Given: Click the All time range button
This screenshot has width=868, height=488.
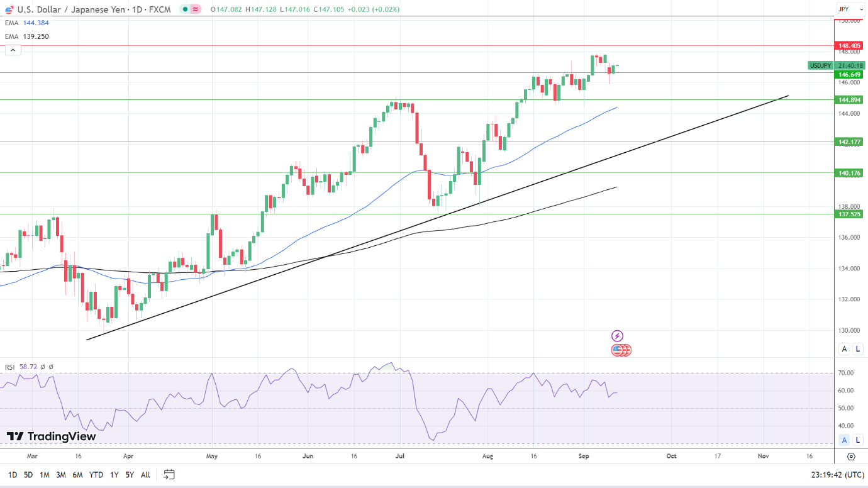Looking at the screenshot, I should pyautogui.click(x=145, y=475).
